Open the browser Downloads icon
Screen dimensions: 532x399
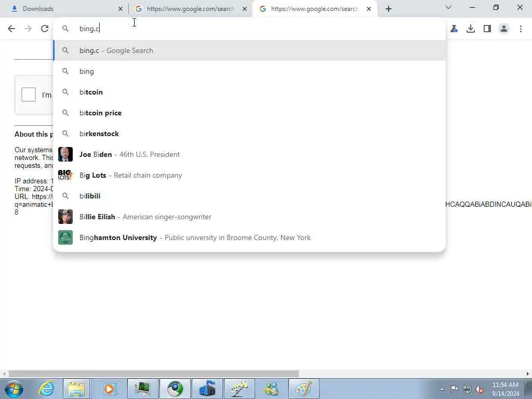471,29
